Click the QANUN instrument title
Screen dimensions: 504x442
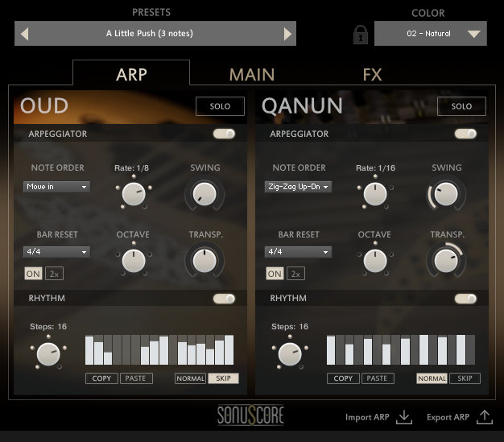pos(302,106)
